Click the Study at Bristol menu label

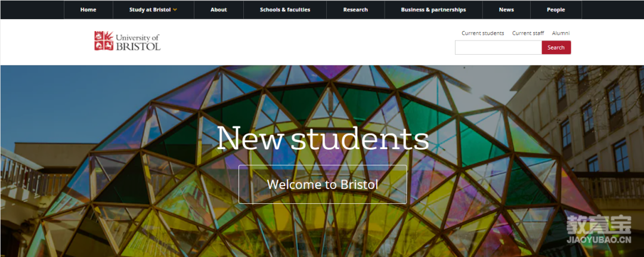(x=150, y=10)
